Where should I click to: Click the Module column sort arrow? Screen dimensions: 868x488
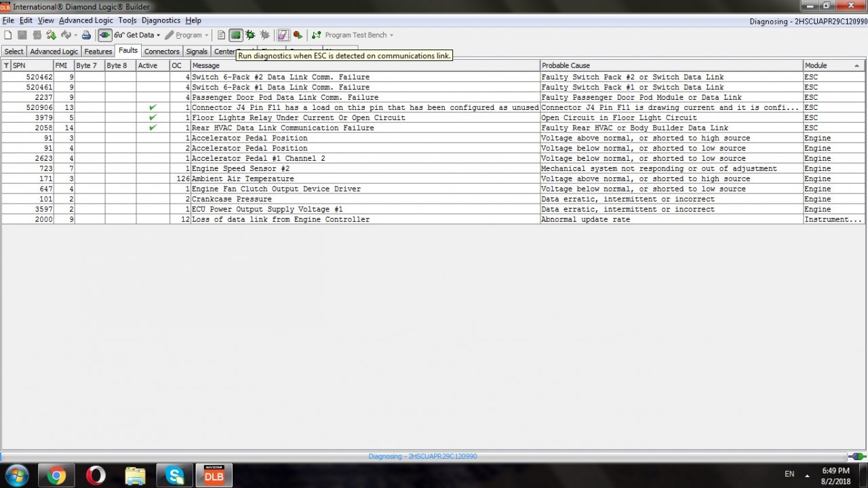[857, 66]
